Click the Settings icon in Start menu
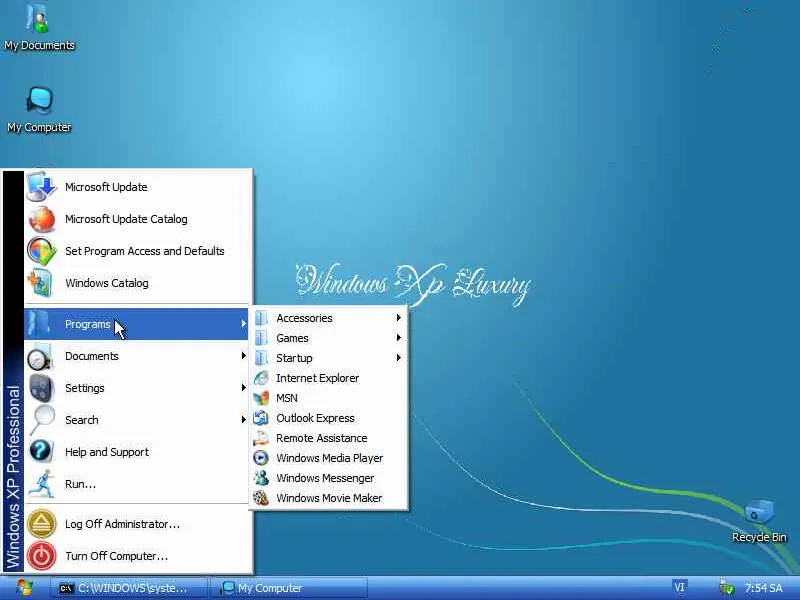800x600 pixels. click(41, 388)
